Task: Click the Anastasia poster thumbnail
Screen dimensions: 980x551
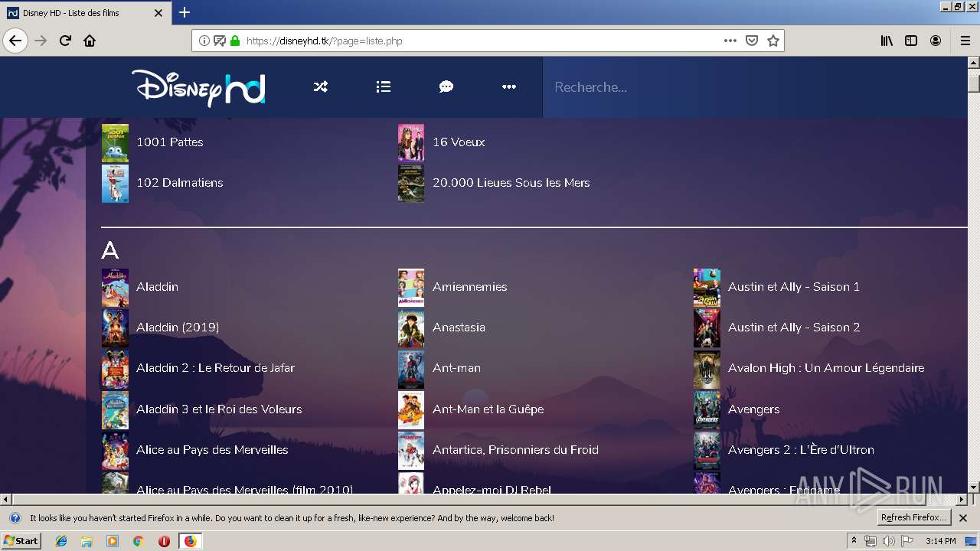Action: pos(411,328)
